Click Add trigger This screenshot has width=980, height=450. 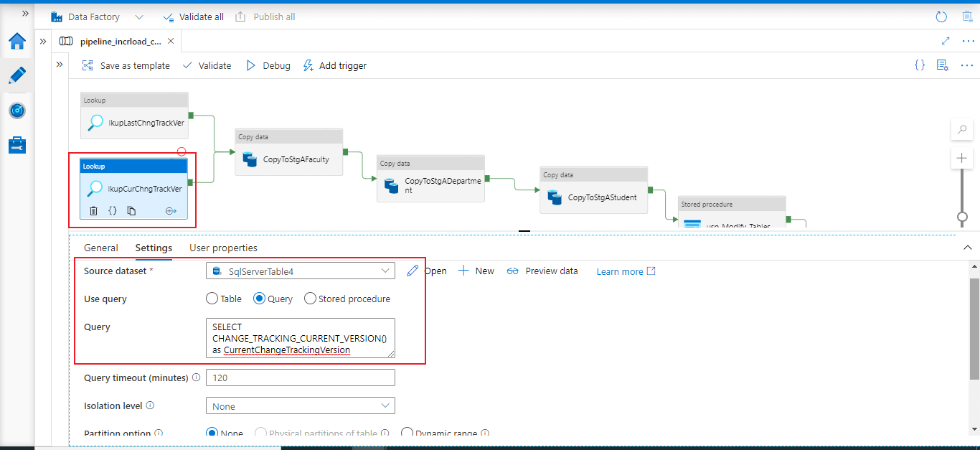point(334,65)
